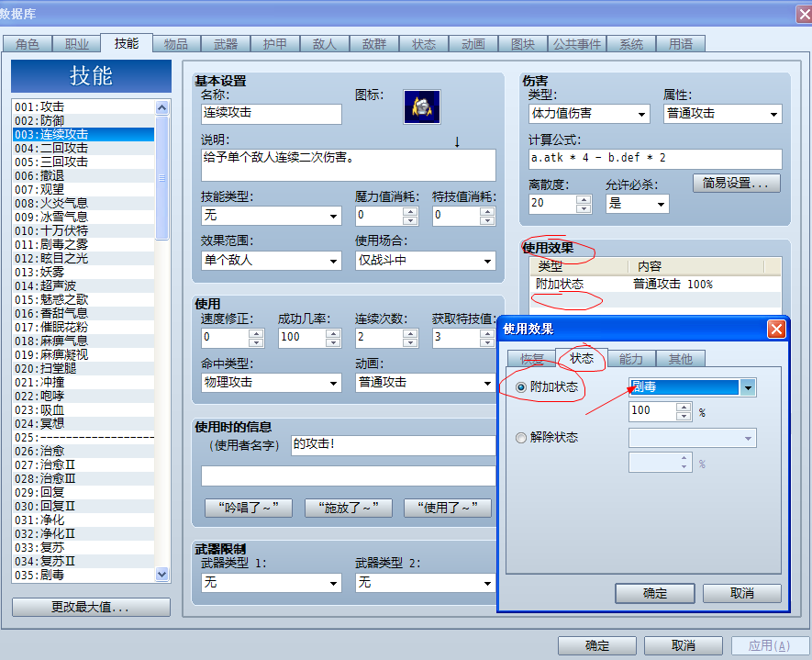Select the 附加状态 普通攻击 100% effect row
Viewport: 812px width, 660px height.
656,285
